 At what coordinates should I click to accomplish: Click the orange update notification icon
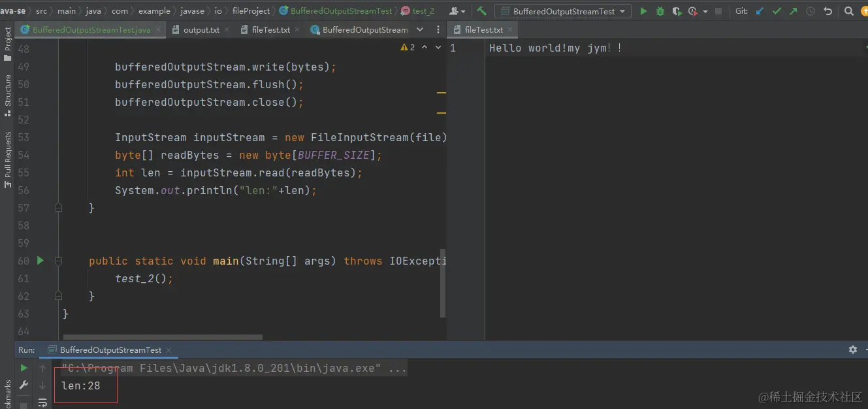pos(865,11)
